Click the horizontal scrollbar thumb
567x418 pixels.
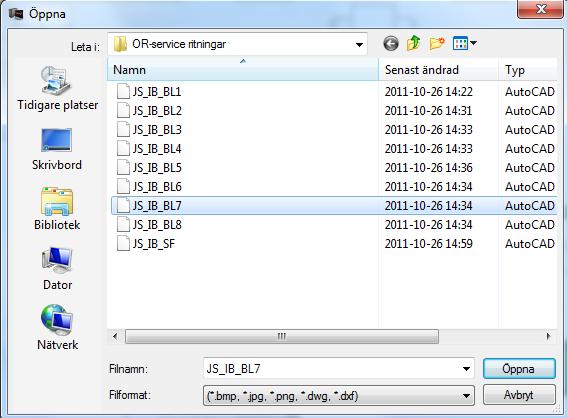[x=282, y=337]
